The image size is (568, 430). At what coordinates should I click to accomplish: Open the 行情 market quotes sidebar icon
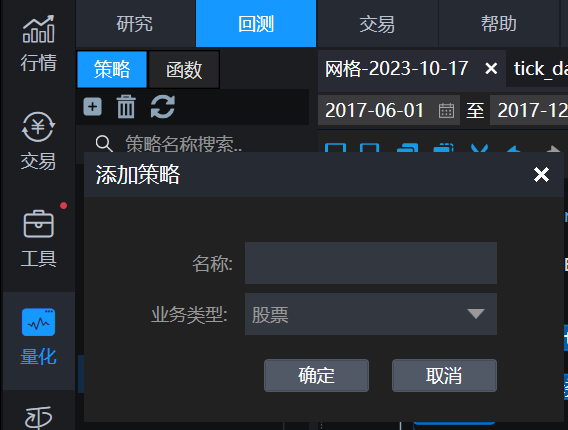[38, 43]
